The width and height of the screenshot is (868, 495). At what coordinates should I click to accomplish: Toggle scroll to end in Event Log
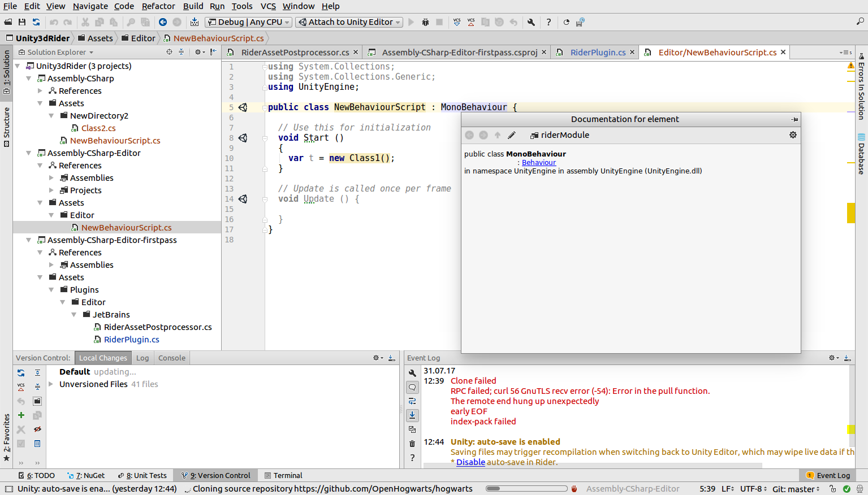tap(412, 415)
